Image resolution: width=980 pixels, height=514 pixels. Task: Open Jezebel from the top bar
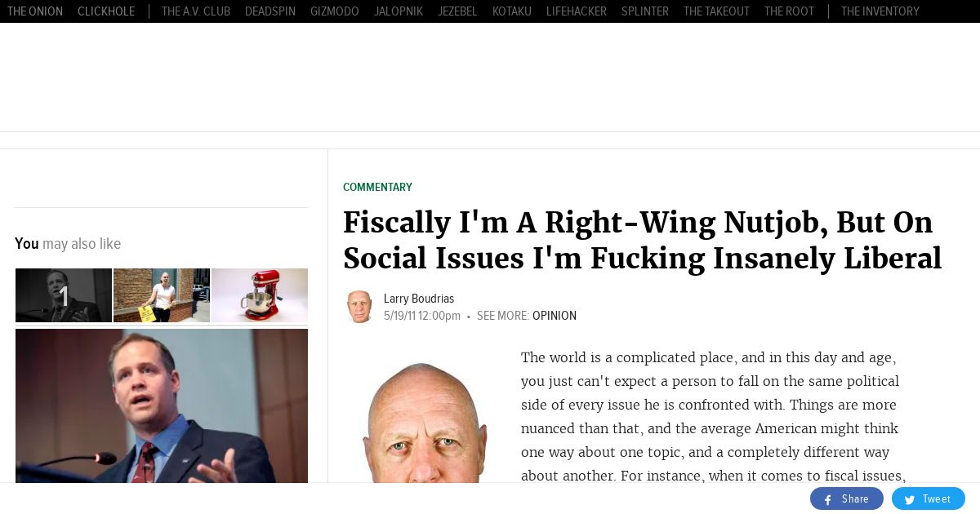pyautogui.click(x=457, y=11)
